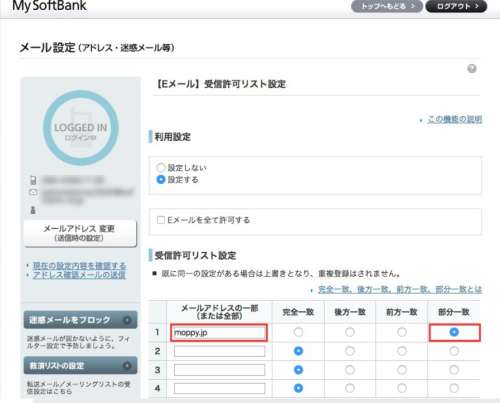Viewport: 500px width, 403px height.
Task: Open 迷惑メールをブロック section
Action: 80,320
